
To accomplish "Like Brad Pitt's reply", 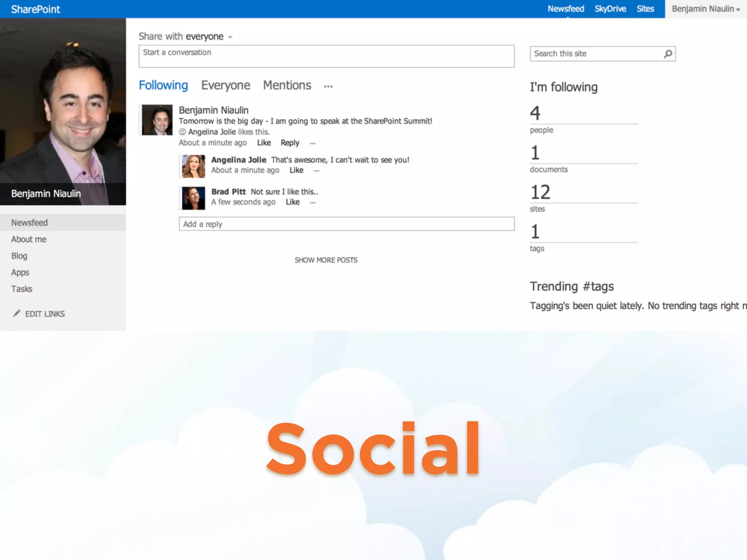I will point(293,202).
